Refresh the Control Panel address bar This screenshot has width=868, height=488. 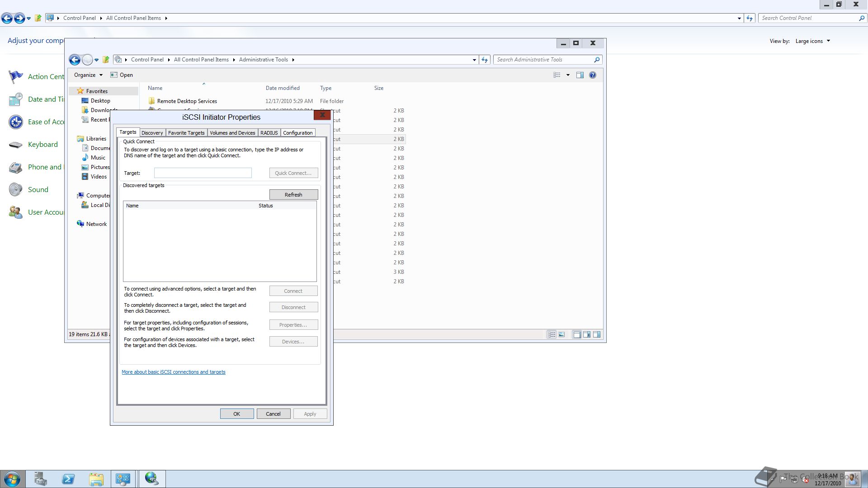[x=750, y=18]
